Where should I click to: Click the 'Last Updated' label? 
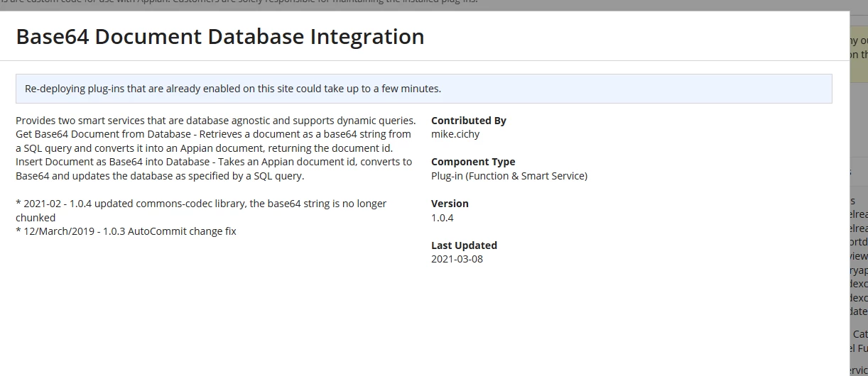[x=464, y=245]
